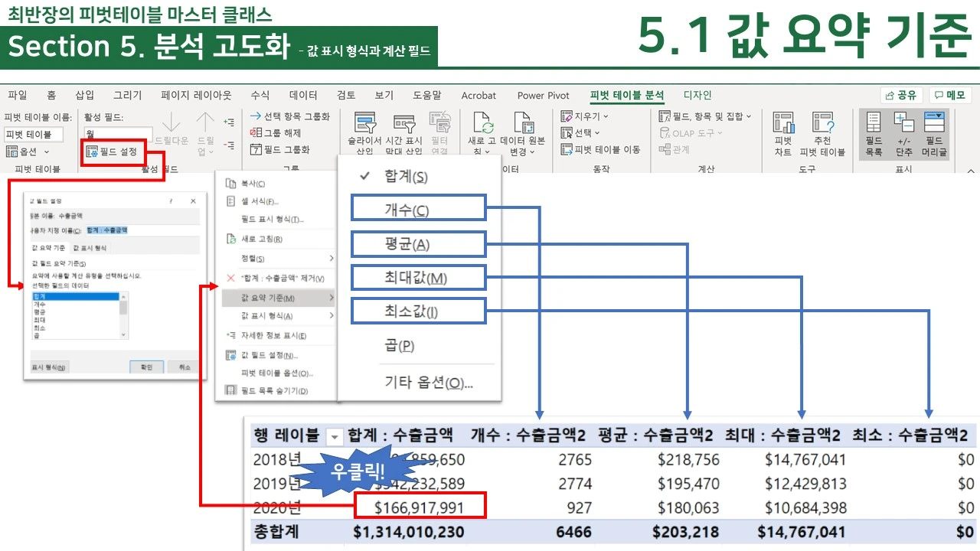This screenshot has width=980, height=551.
Task: Toggle the +/- 단추 expand buttons
Action: click(x=903, y=134)
